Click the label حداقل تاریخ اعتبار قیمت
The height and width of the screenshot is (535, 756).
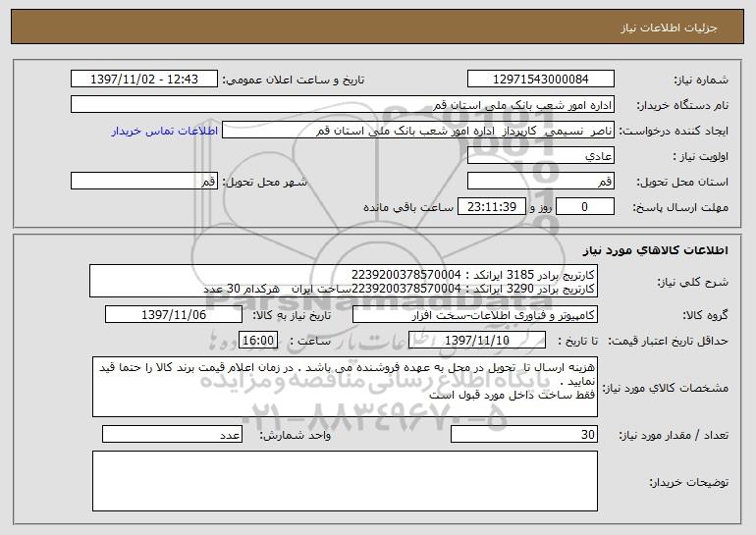click(668, 342)
